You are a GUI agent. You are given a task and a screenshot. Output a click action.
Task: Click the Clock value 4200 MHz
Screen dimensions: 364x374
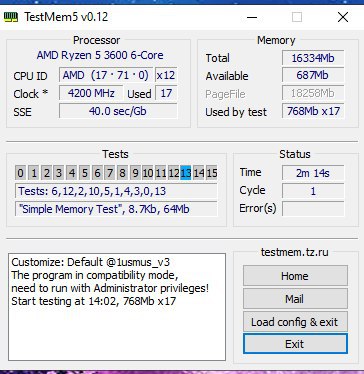pos(91,93)
